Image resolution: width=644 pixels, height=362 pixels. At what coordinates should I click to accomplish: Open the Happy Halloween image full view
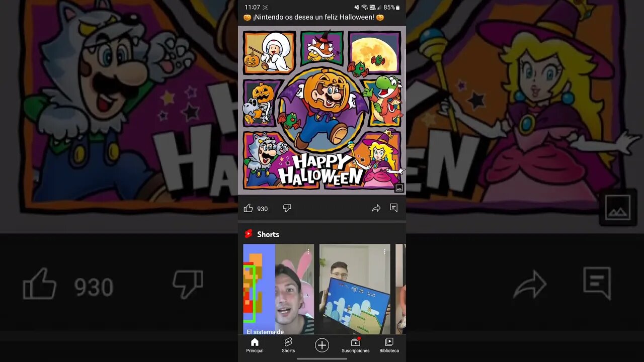click(x=322, y=110)
